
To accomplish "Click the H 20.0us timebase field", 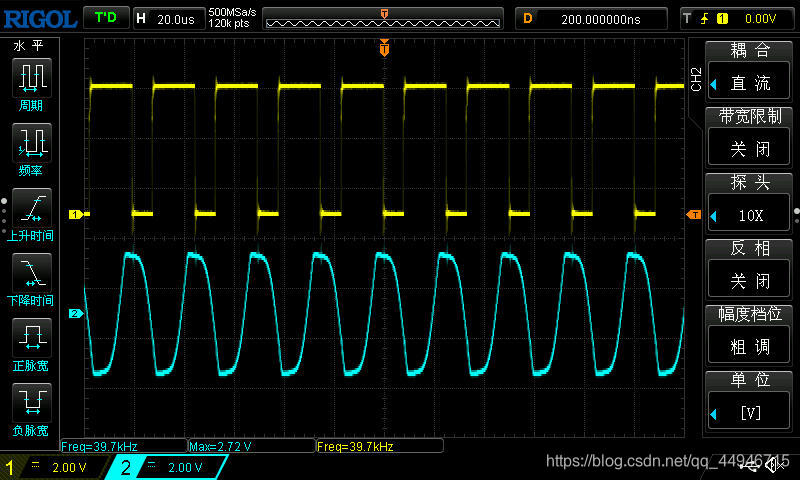I will [x=168, y=19].
